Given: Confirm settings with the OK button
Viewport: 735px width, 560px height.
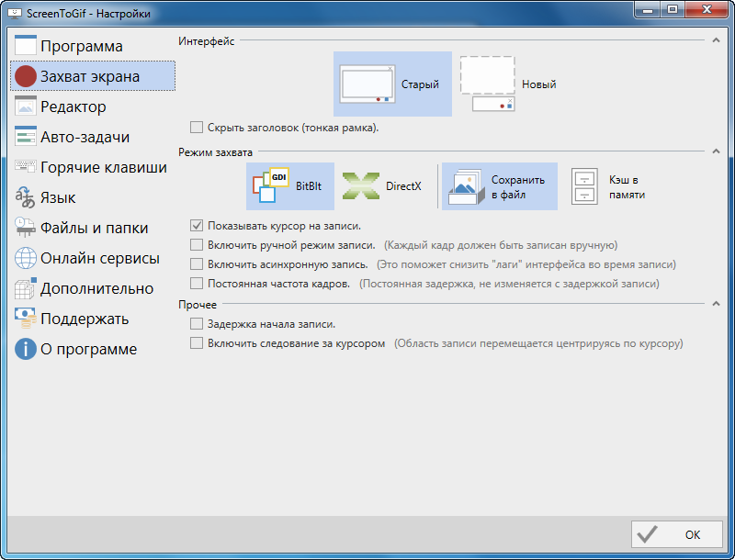Looking at the screenshot, I should click(x=676, y=534).
